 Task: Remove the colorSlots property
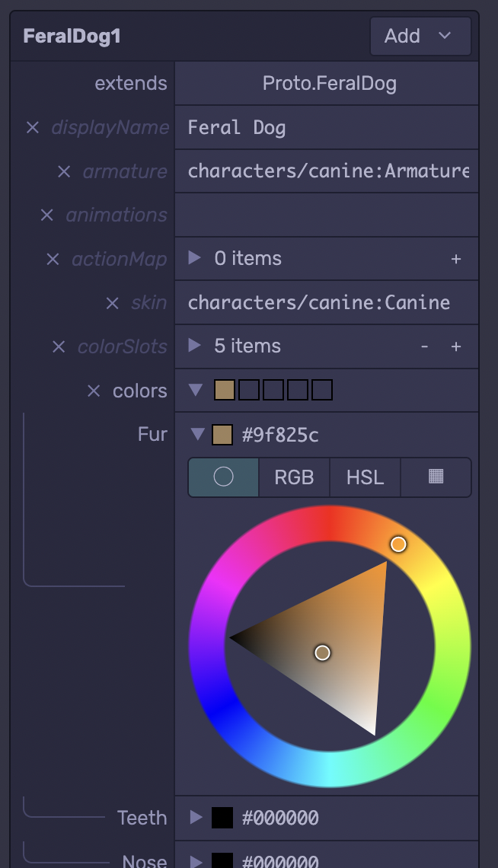pyautogui.click(x=59, y=346)
